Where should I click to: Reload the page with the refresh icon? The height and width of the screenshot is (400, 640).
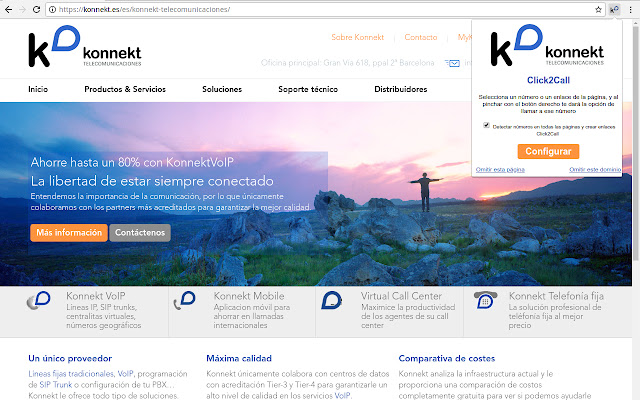point(36,9)
